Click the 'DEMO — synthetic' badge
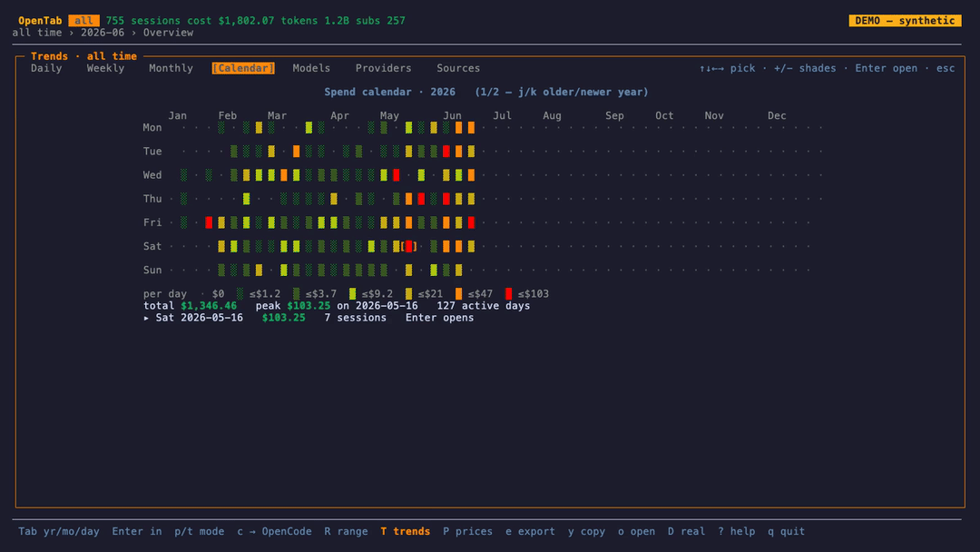Viewport: 980px width, 552px height. click(x=905, y=21)
